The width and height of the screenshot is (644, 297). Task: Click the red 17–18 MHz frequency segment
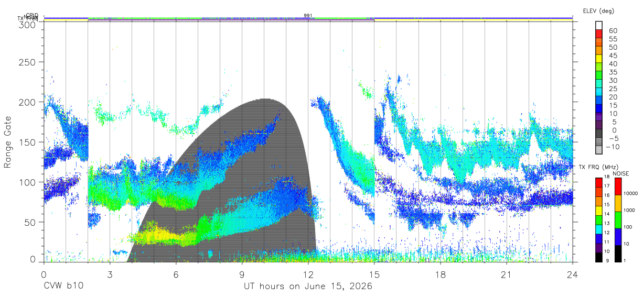(x=598, y=182)
